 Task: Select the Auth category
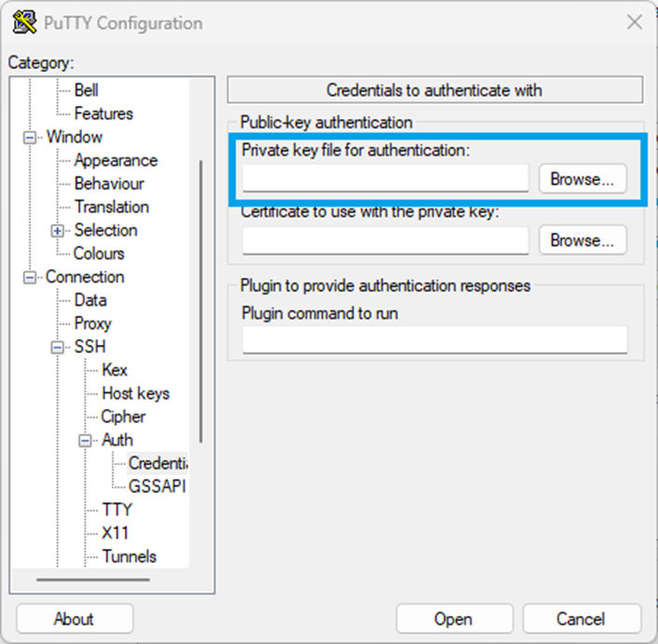pyautogui.click(x=117, y=440)
